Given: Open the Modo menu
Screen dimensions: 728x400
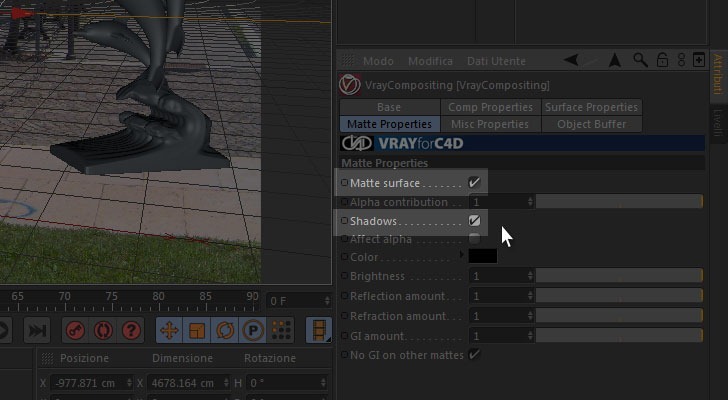Looking at the screenshot, I should click(x=378, y=61).
